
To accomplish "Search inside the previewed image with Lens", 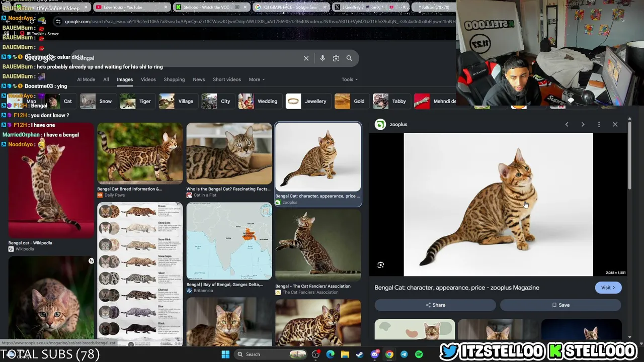I will (x=381, y=265).
